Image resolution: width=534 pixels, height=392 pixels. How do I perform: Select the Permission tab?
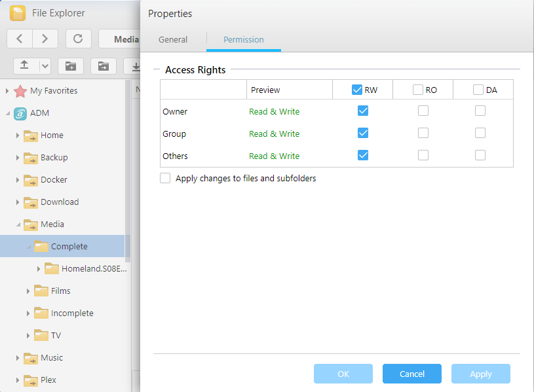244,40
